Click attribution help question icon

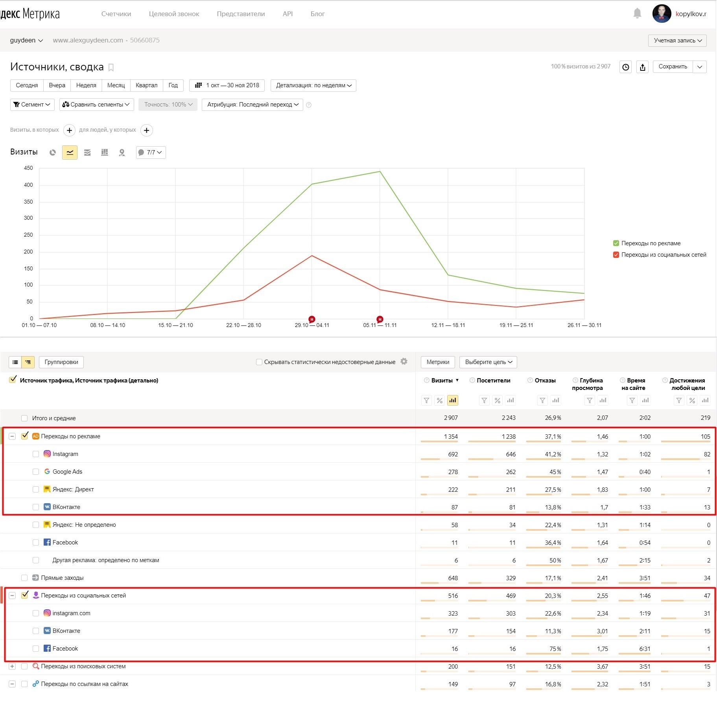click(309, 105)
